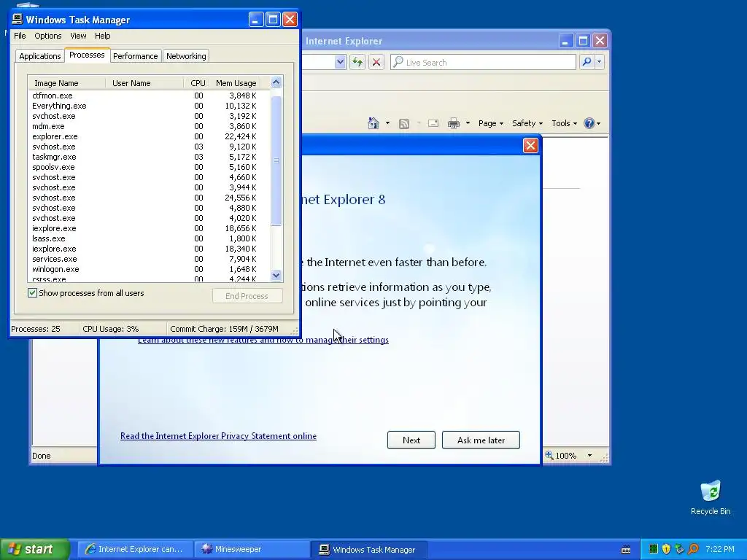This screenshot has height=560, width=747.
Task: Click the keyboard icon on the taskbar
Action: 626,550
